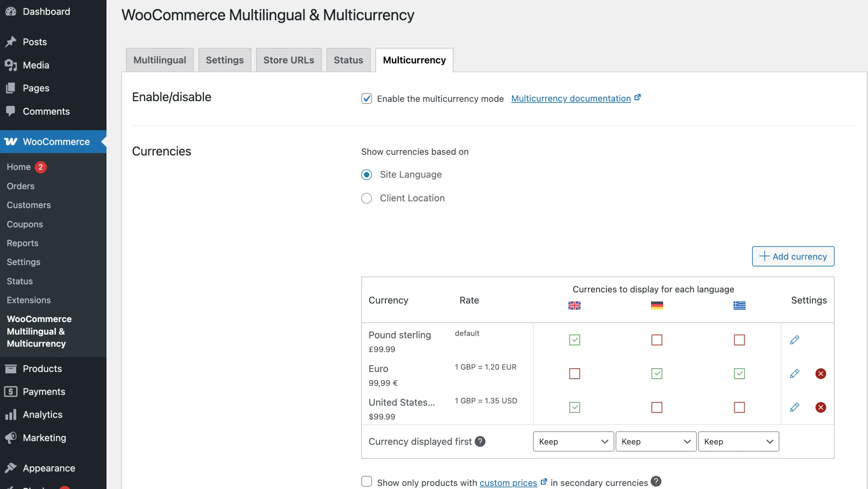Open Analytics via the bar chart icon
Screen dimensions: 868x489
11,414
